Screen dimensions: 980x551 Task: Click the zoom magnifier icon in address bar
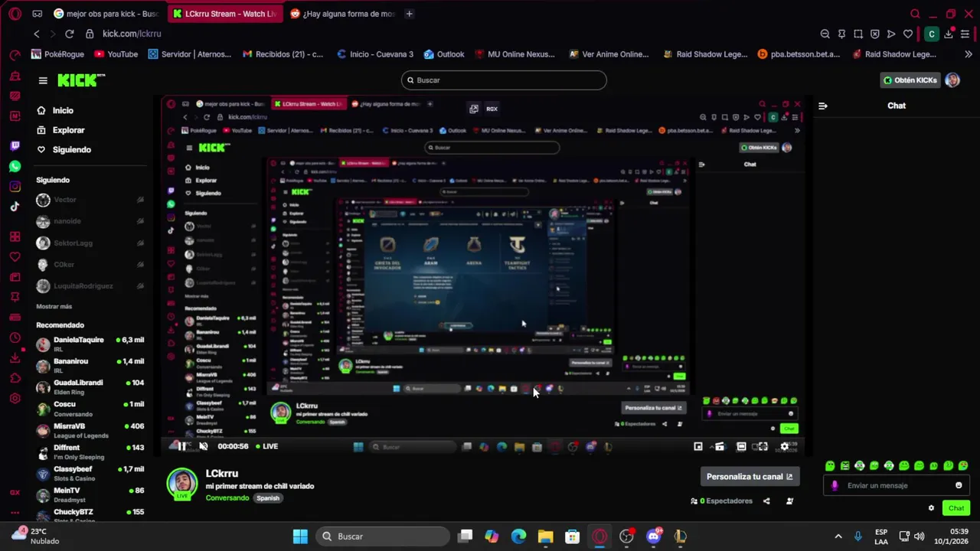coord(825,34)
